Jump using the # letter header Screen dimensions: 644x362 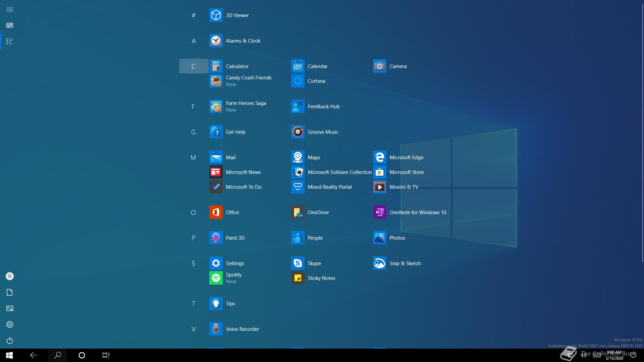pos(194,15)
